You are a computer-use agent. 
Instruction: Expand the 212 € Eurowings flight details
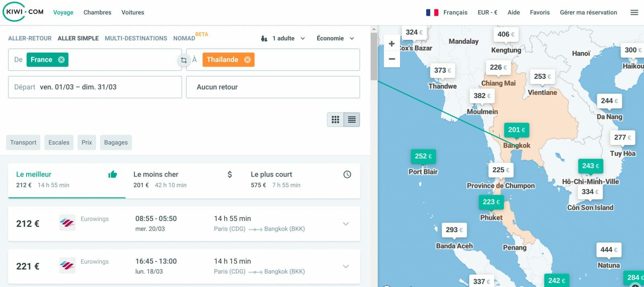345,224
